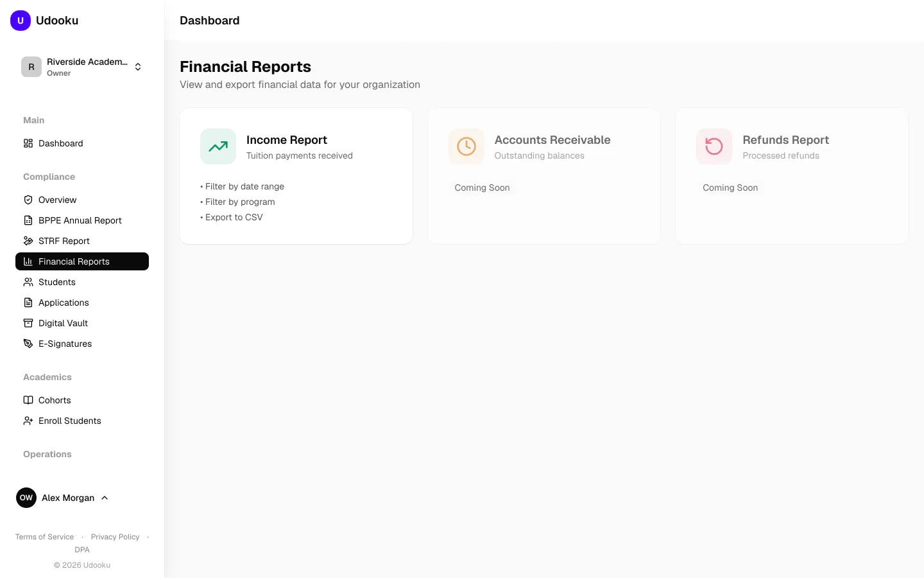
Task: Click the 'Export to CSV' text
Action: pos(234,217)
